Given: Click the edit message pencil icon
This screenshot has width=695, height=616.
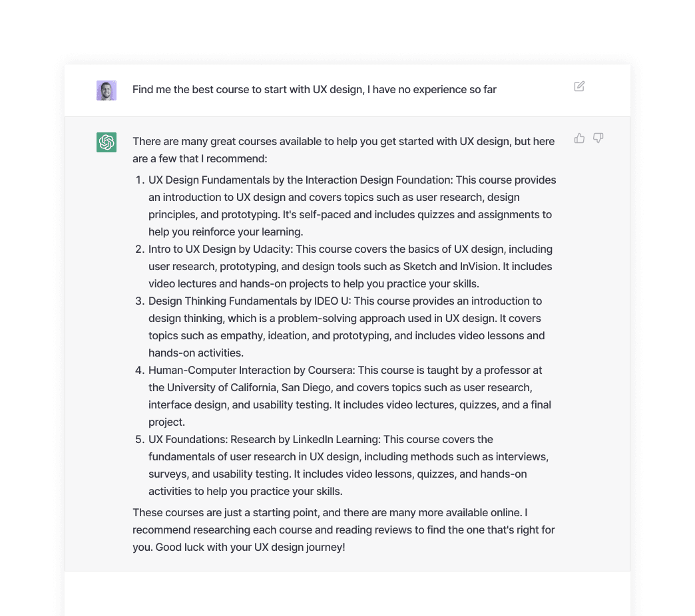Looking at the screenshot, I should tap(579, 86).
